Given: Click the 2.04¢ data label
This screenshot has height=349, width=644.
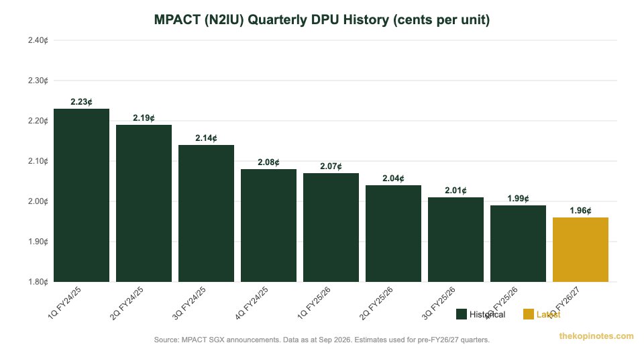Looking at the screenshot, I should pyautogui.click(x=394, y=179).
